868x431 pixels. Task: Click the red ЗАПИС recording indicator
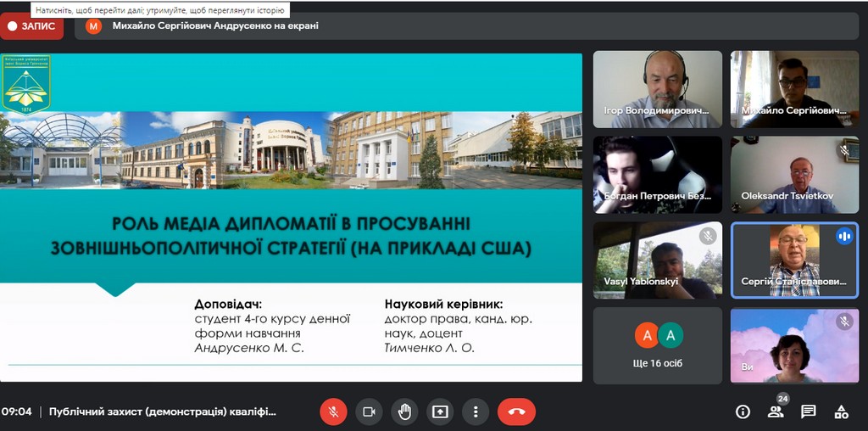[32, 26]
